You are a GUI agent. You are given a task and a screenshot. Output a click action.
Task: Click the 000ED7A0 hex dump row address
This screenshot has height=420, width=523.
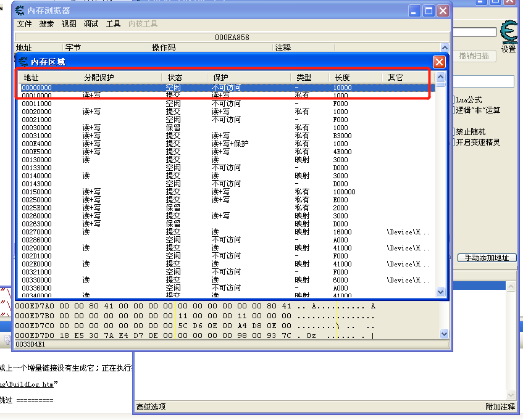pos(35,306)
